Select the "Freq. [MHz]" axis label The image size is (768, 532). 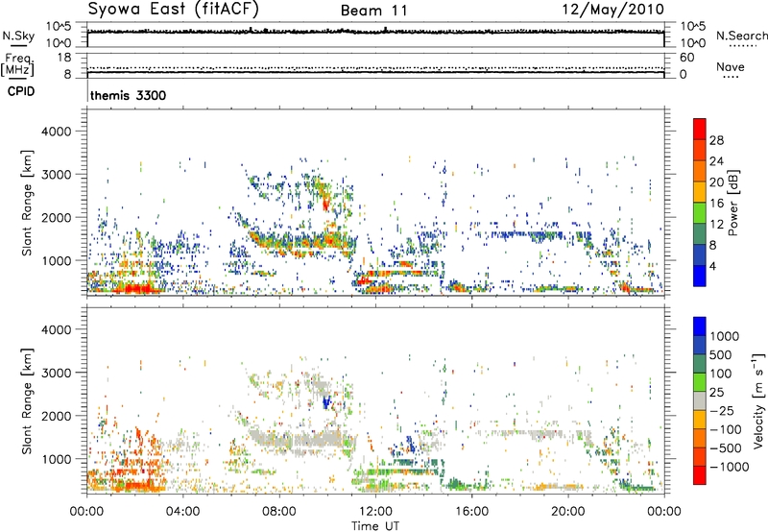coord(17,64)
